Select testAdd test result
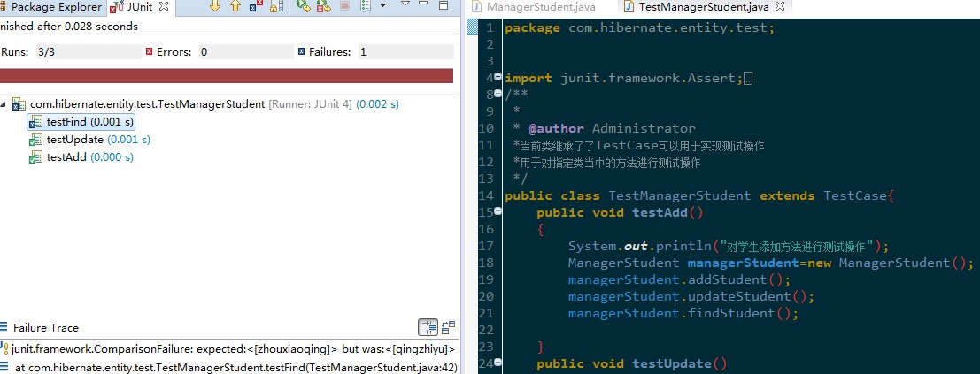 pyautogui.click(x=90, y=157)
